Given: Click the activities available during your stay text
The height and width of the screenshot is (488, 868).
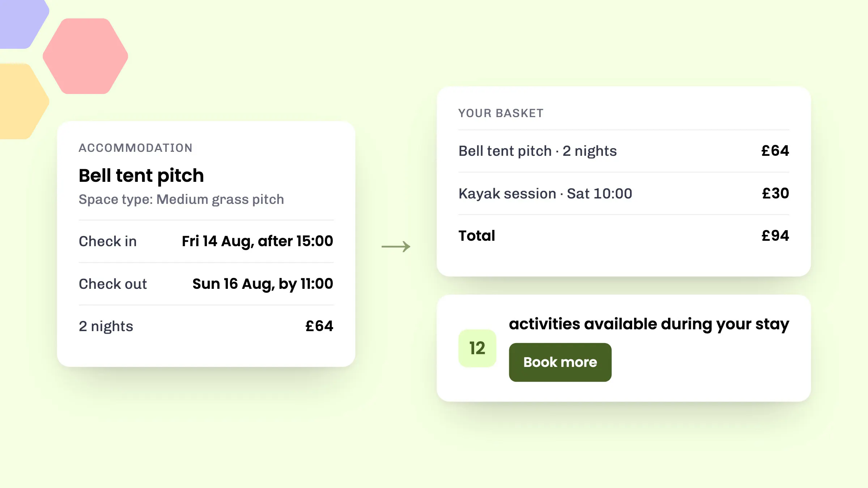Looking at the screenshot, I should point(649,324).
